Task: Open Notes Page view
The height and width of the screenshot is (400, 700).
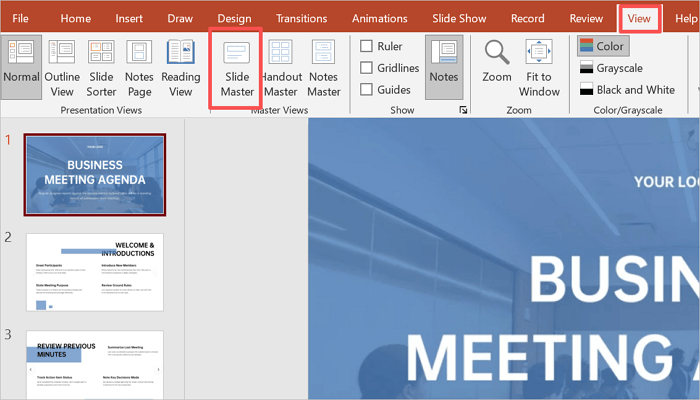Action: click(x=139, y=68)
